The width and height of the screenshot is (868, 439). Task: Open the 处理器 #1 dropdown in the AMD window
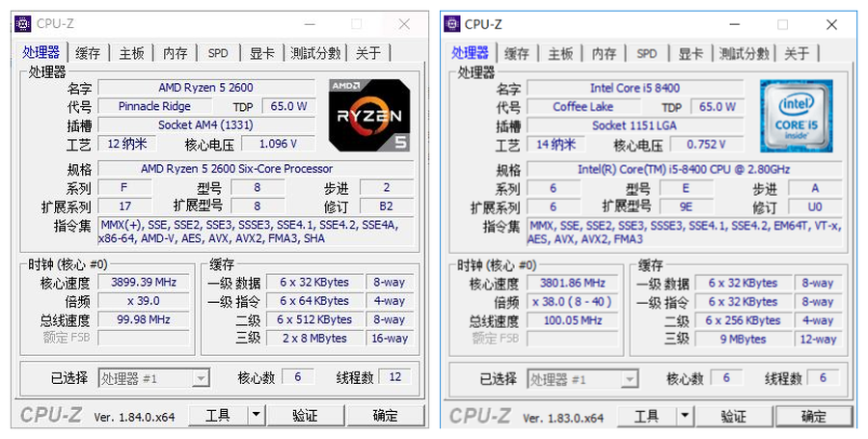pos(200,379)
